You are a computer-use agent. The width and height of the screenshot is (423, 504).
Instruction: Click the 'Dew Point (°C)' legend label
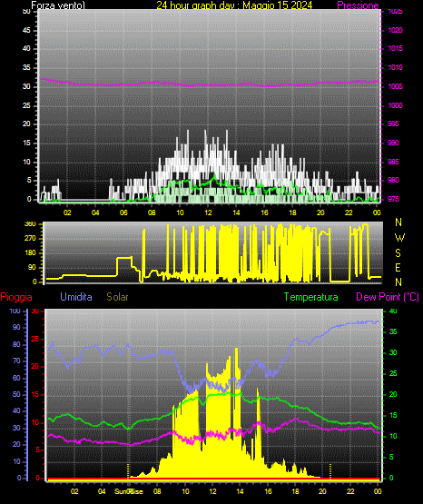pos(388,297)
